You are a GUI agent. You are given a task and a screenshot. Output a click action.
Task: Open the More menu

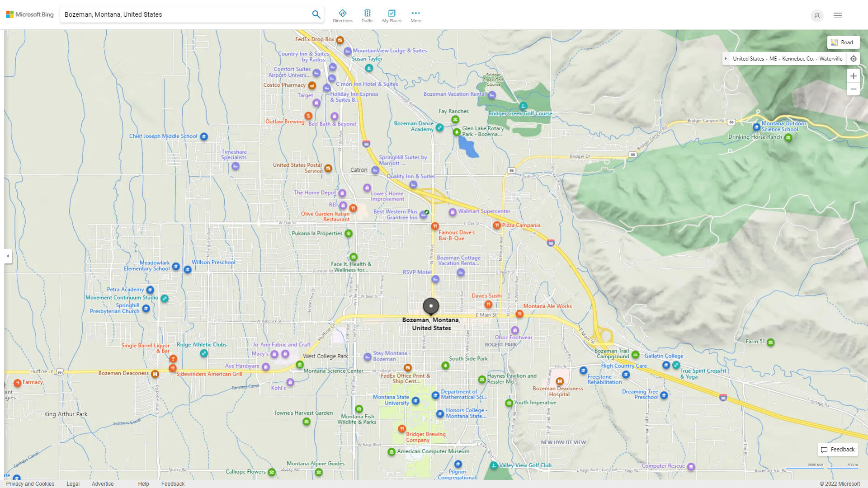(x=415, y=16)
